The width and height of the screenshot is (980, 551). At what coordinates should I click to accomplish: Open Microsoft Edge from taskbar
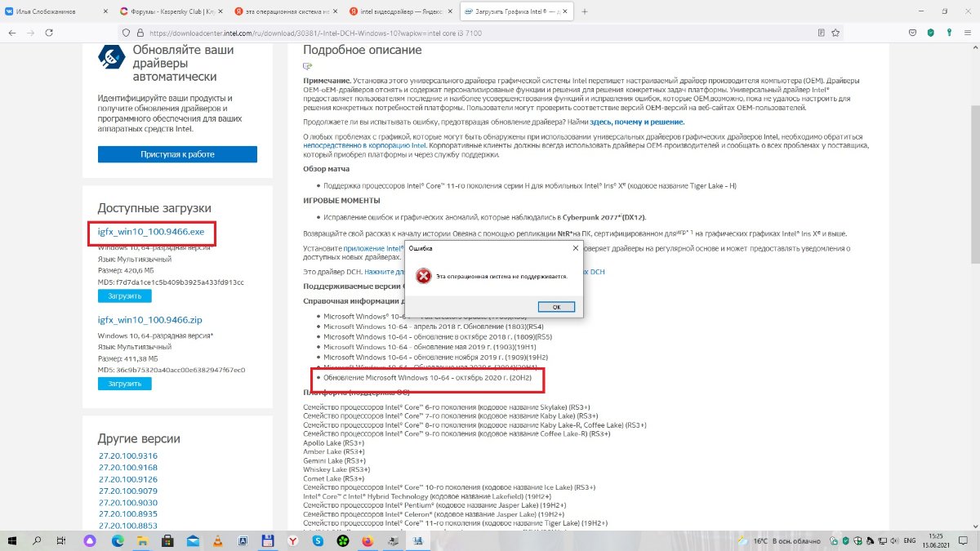pos(117,540)
